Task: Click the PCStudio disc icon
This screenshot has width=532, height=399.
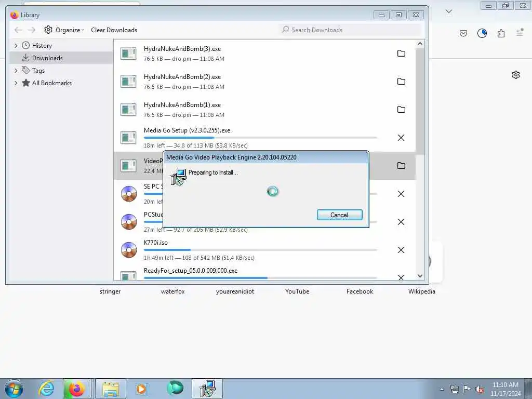Action: pyautogui.click(x=129, y=222)
